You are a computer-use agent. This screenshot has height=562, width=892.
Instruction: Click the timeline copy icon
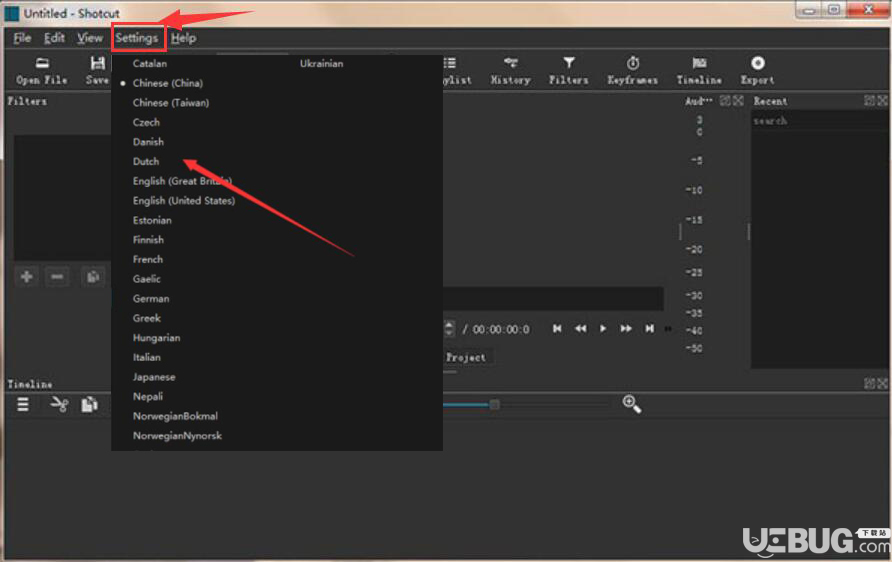click(89, 404)
